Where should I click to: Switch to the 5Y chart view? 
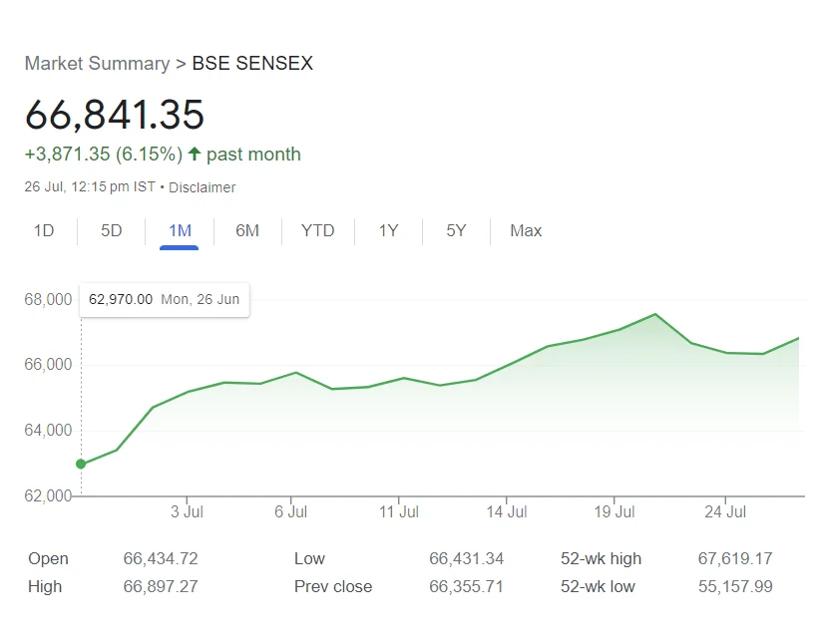pyautogui.click(x=456, y=230)
